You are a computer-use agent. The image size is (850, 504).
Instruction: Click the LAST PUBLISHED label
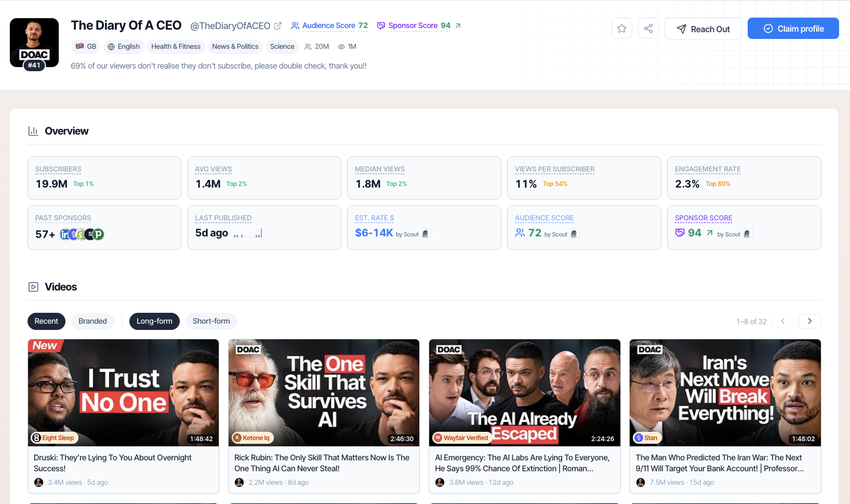coord(223,218)
